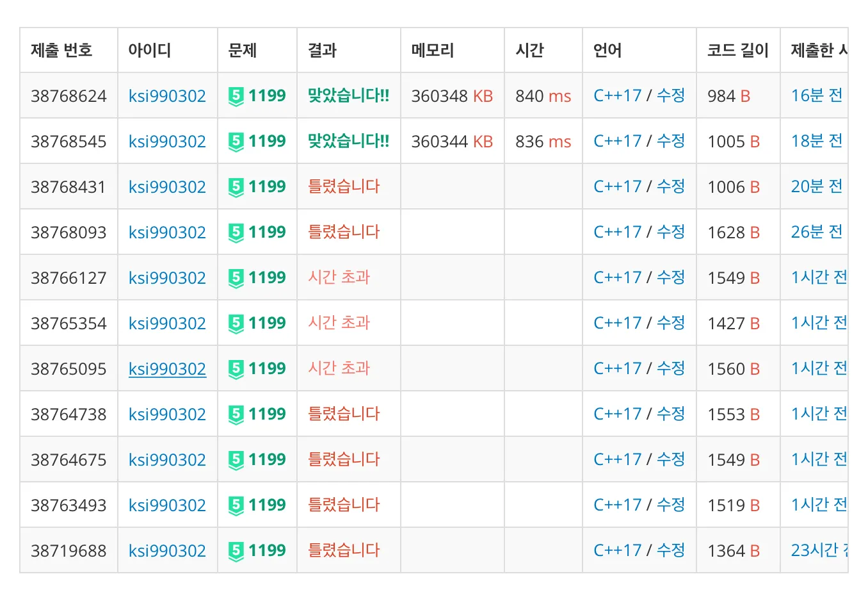Click Gold 5 tier icon in row 38765354
This screenshot has height=590, width=868.
(x=236, y=324)
